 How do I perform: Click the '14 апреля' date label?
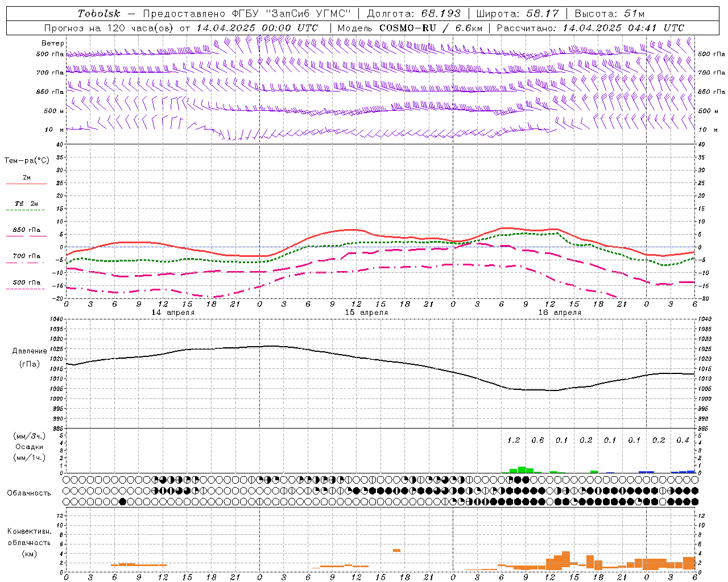[x=173, y=313]
